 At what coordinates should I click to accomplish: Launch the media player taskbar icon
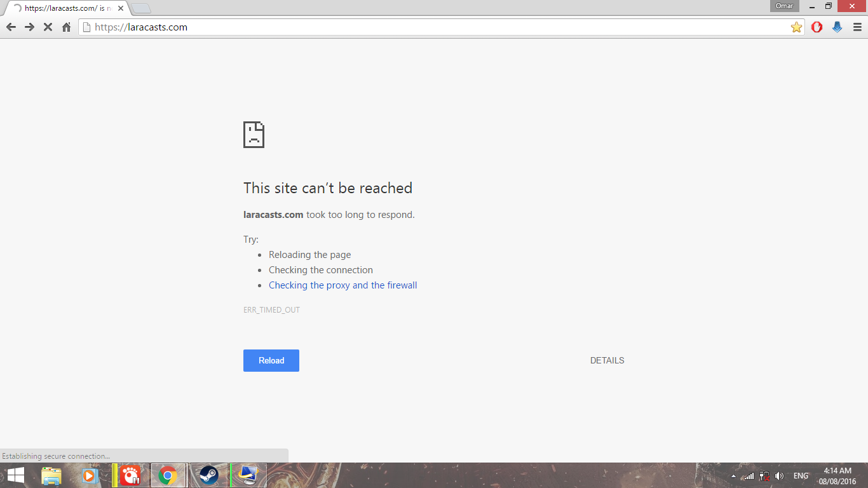89,475
